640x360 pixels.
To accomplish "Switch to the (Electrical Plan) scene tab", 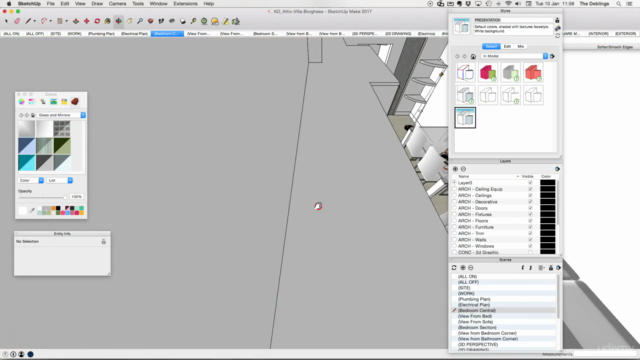I will point(134,33).
